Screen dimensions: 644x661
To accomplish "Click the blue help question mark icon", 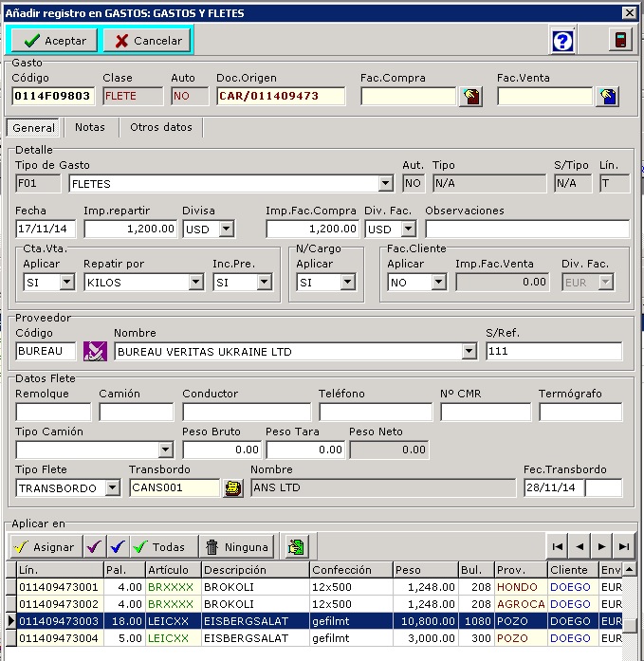I will click(x=563, y=41).
